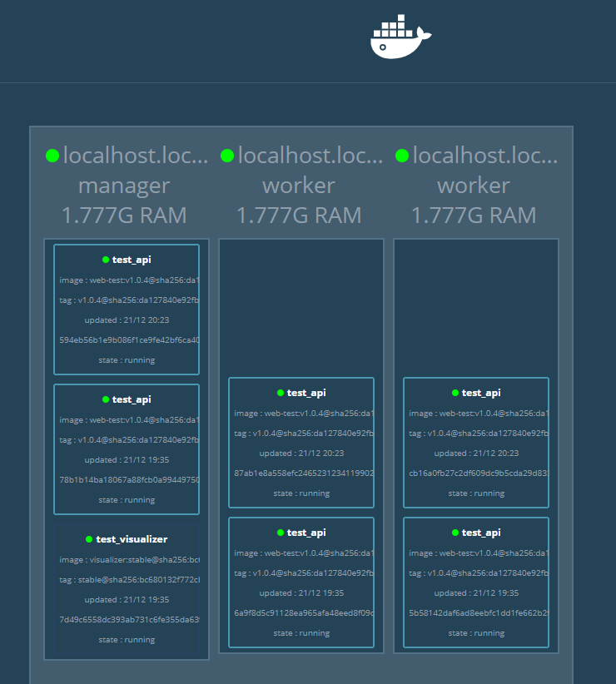Open the test_api container with ID 78b1b14
Viewport: 616px width, 684px height.
[127, 449]
